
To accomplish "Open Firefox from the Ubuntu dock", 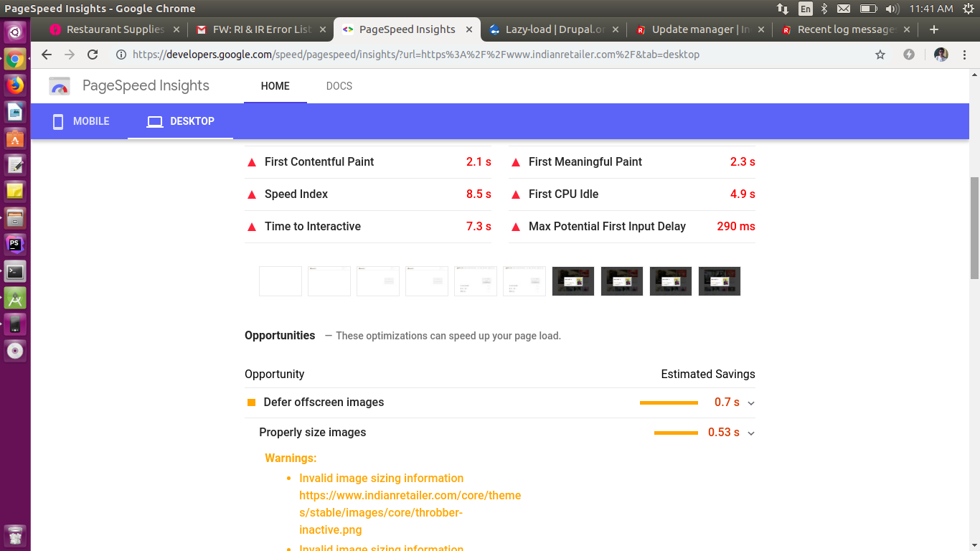I will [15, 85].
